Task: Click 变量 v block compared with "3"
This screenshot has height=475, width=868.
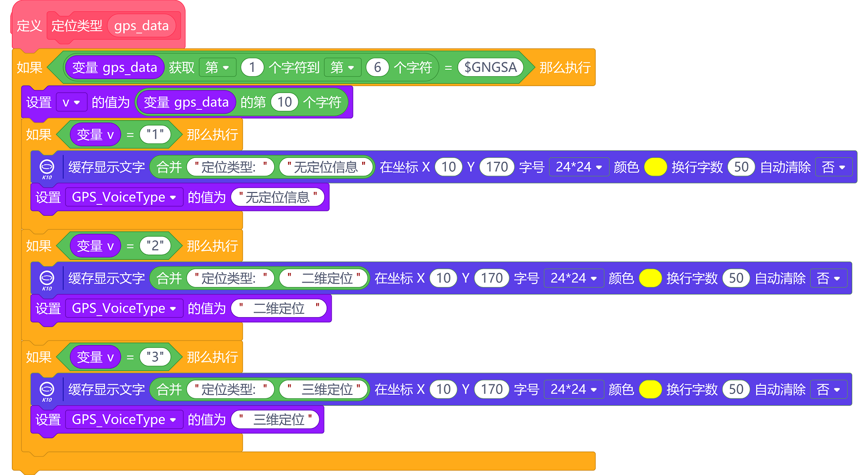Action: (96, 357)
